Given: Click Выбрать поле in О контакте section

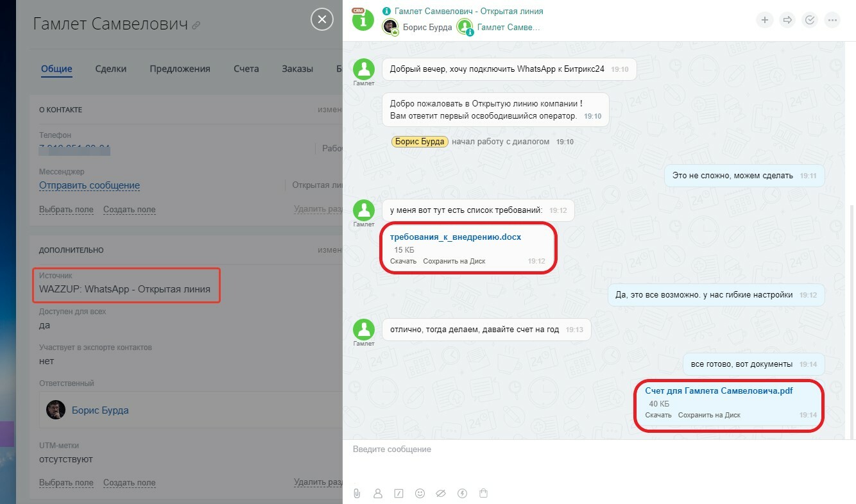Looking at the screenshot, I should pos(66,210).
